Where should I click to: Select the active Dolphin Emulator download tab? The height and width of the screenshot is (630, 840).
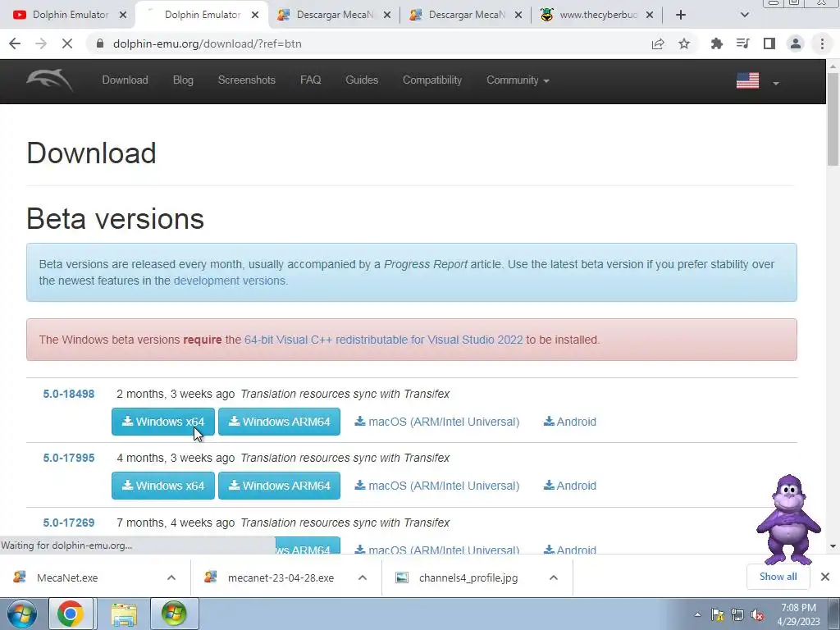pos(202,15)
